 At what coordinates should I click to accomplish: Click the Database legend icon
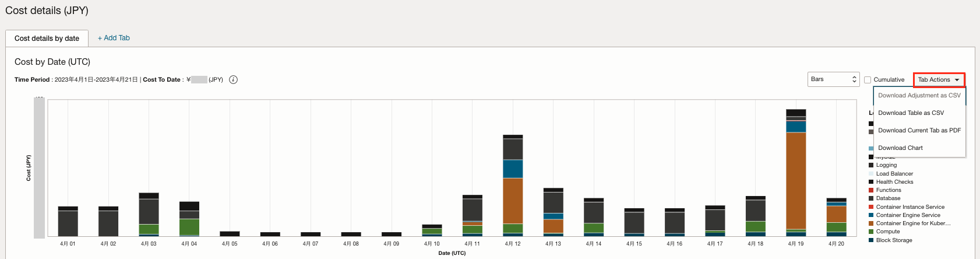pyautogui.click(x=871, y=198)
